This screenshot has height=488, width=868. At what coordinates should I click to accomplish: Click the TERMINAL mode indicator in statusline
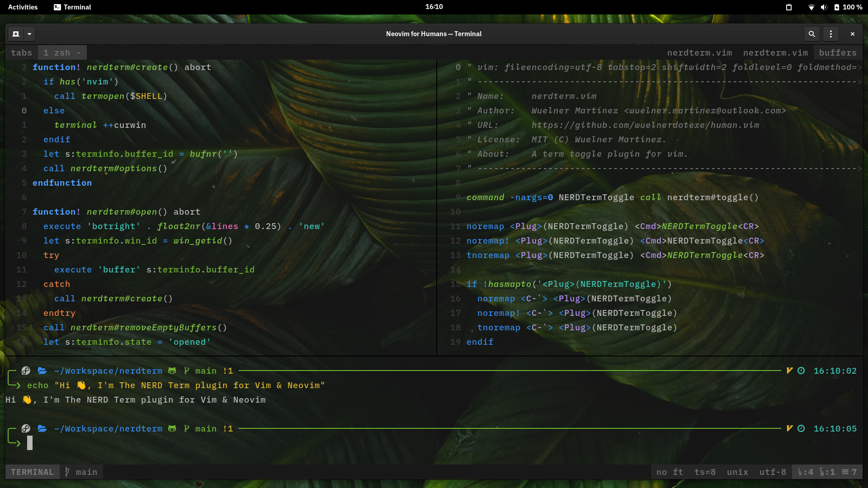point(32,472)
